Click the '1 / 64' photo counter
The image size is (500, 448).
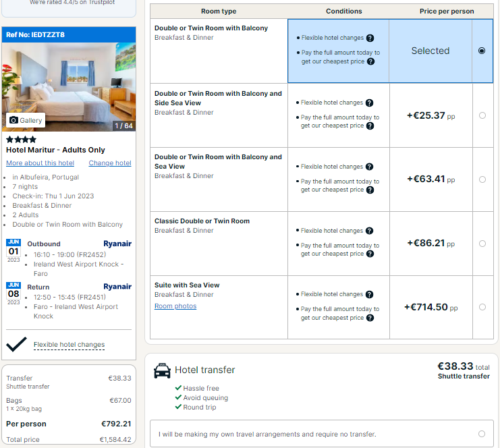(123, 126)
